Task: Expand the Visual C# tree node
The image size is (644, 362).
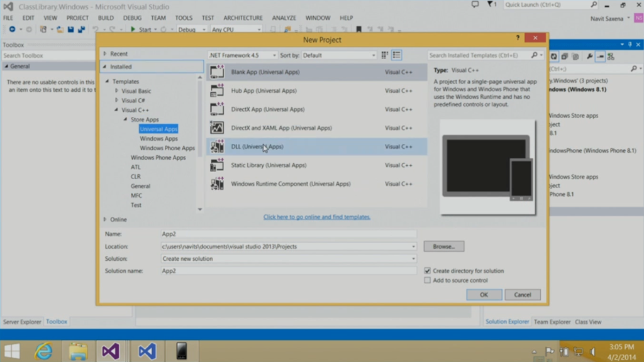Action: click(x=116, y=100)
